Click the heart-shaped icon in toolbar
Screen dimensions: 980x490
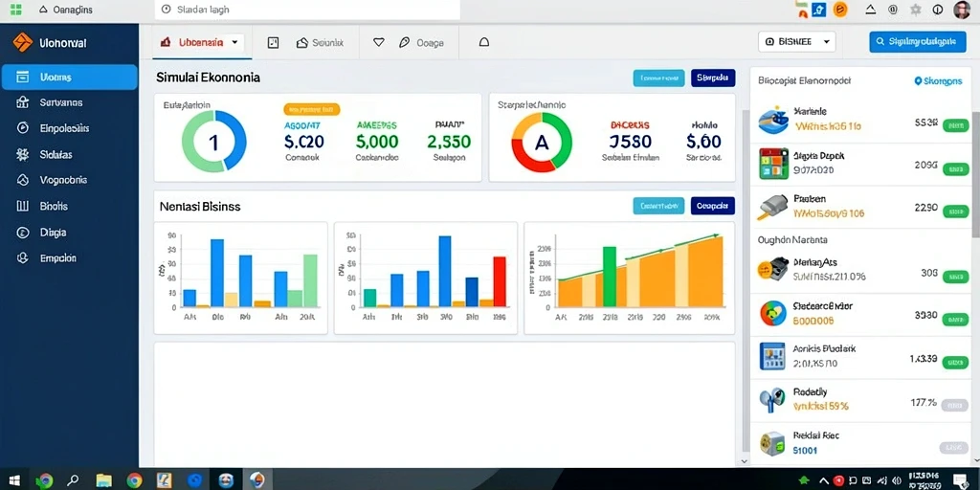pos(378,42)
